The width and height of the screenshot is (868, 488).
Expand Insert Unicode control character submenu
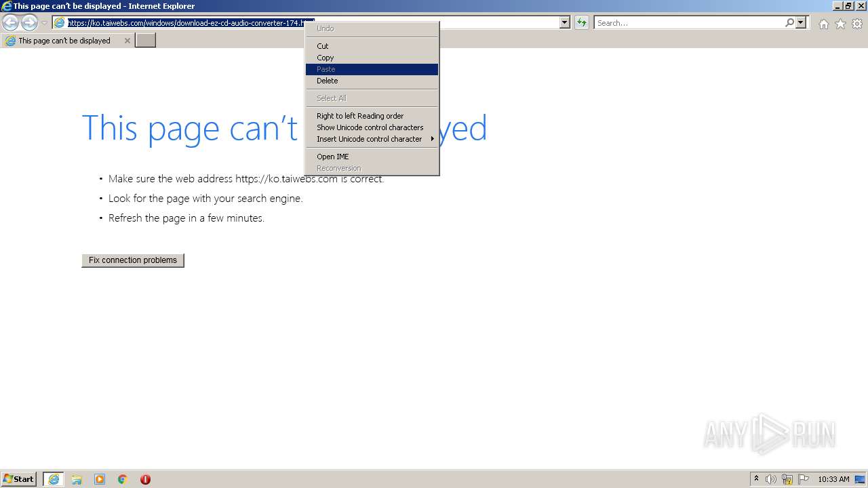tap(372, 139)
